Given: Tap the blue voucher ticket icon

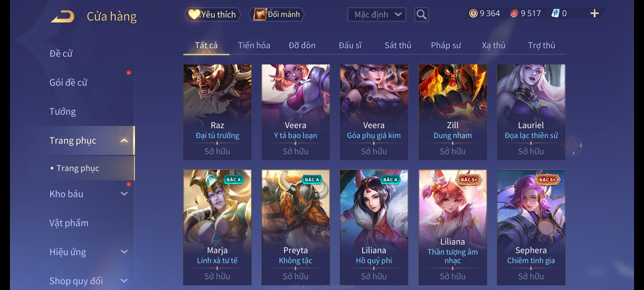Looking at the screenshot, I should 555,13.
